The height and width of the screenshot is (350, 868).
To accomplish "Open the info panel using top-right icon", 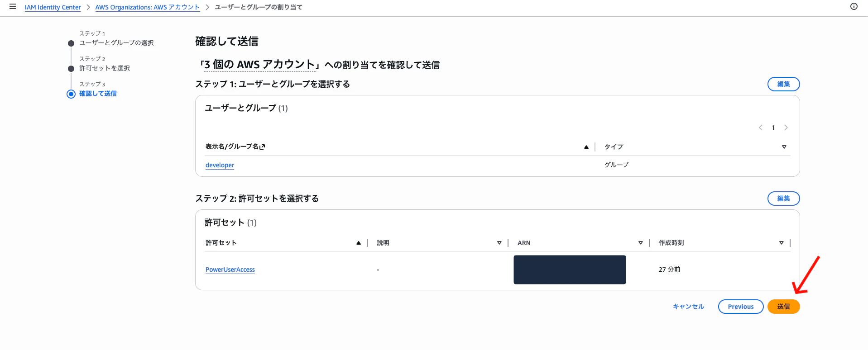I will click(854, 6).
